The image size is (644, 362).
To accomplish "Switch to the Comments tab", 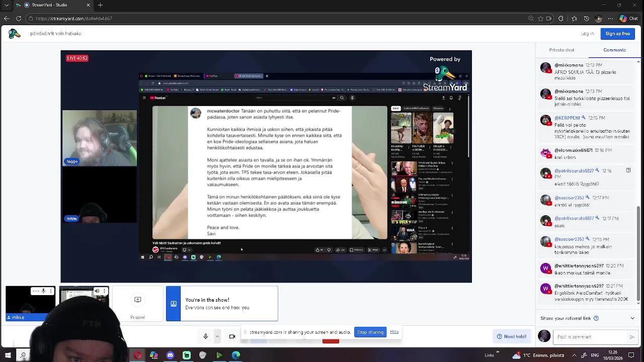I will click(614, 50).
